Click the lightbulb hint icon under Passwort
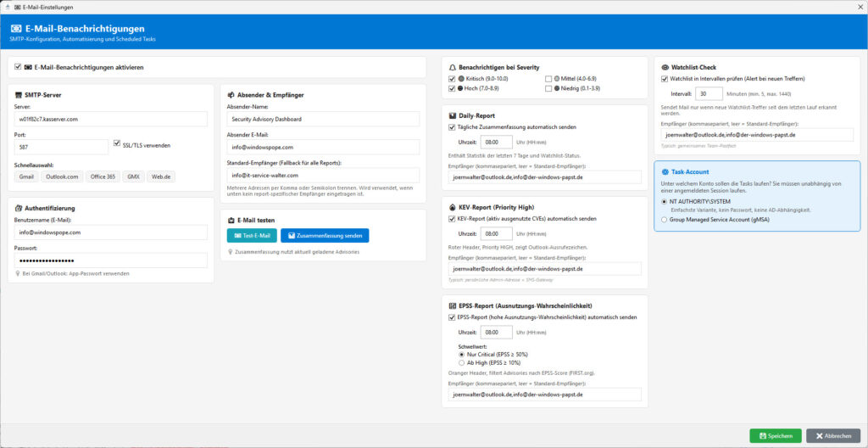 click(18, 273)
